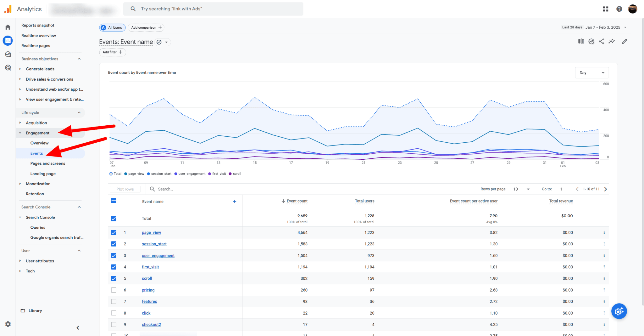Customize report using the pencil icon
The width and height of the screenshot is (644, 336).
coord(625,41)
